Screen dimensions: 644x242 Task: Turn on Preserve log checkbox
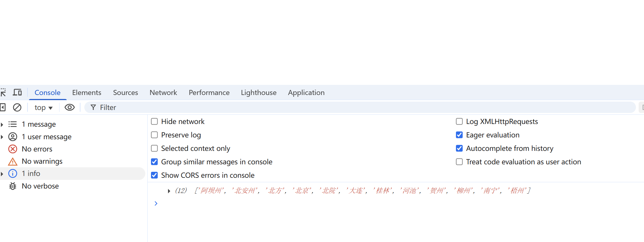tap(154, 135)
